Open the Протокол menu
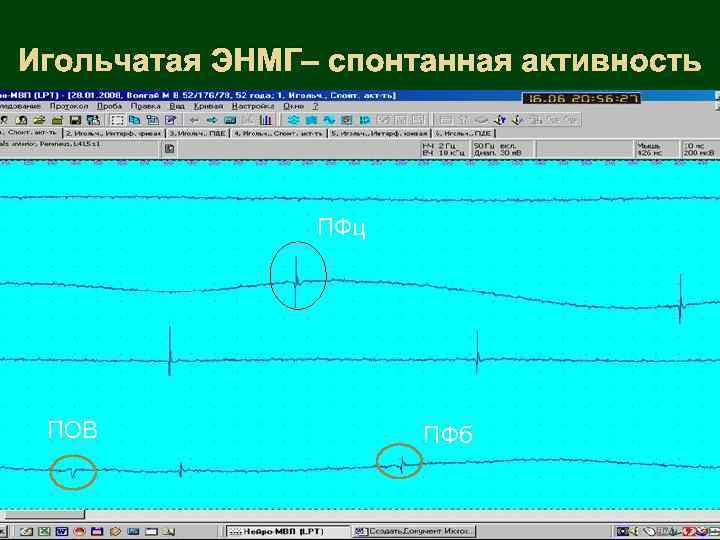Viewport: 720px width, 540px height. click(68, 106)
